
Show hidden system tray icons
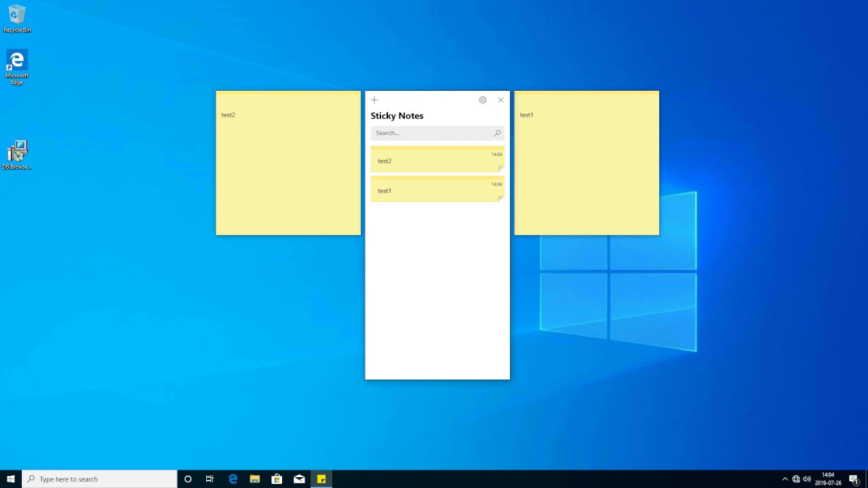pyautogui.click(x=785, y=479)
